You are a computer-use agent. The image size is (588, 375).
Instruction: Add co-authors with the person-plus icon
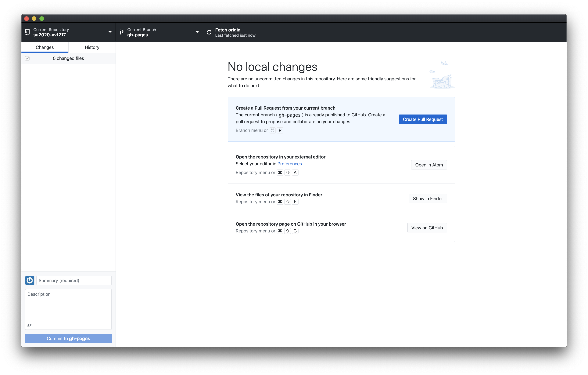(30, 325)
